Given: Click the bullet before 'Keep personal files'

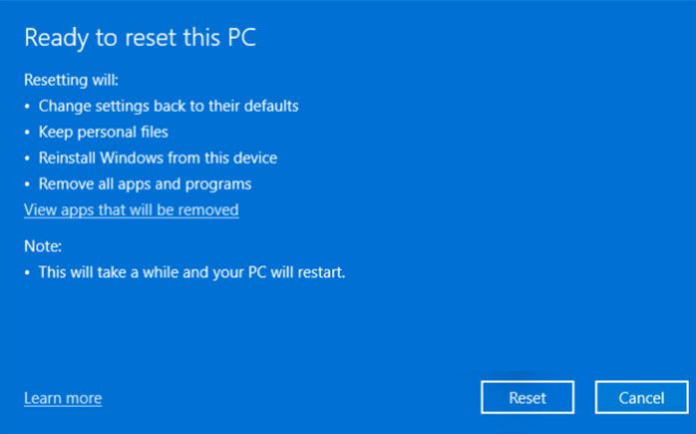Looking at the screenshot, I should (28, 132).
